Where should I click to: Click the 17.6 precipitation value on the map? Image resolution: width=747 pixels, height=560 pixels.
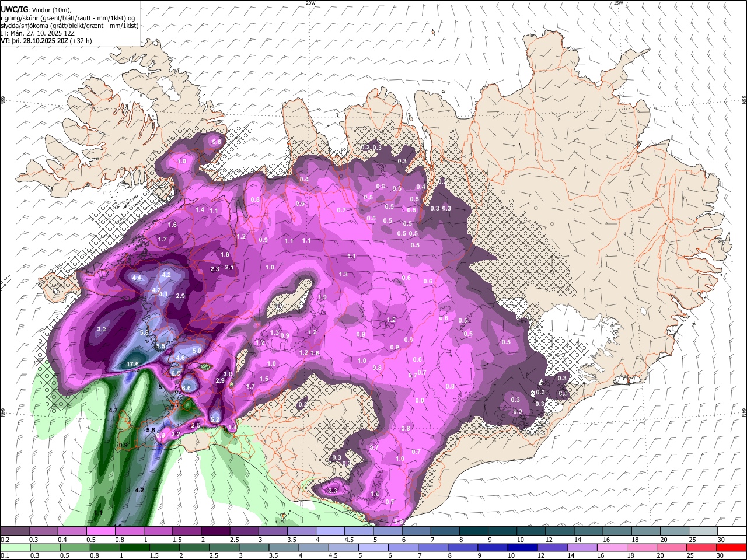[x=132, y=364]
